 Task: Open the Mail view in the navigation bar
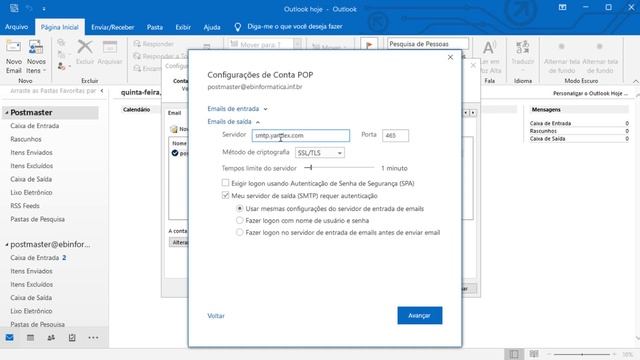tap(10, 338)
